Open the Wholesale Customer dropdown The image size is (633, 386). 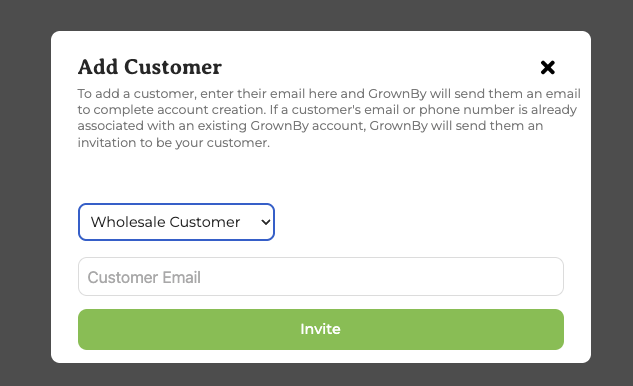(176, 222)
